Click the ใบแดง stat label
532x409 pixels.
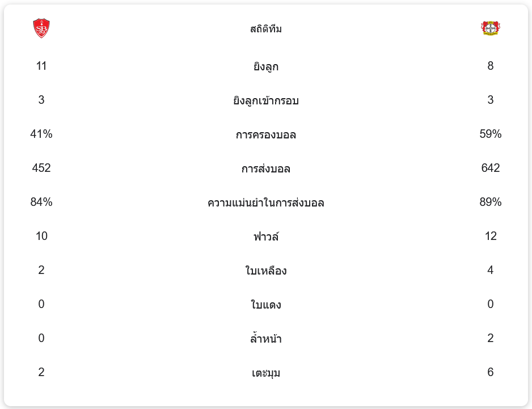click(265, 305)
